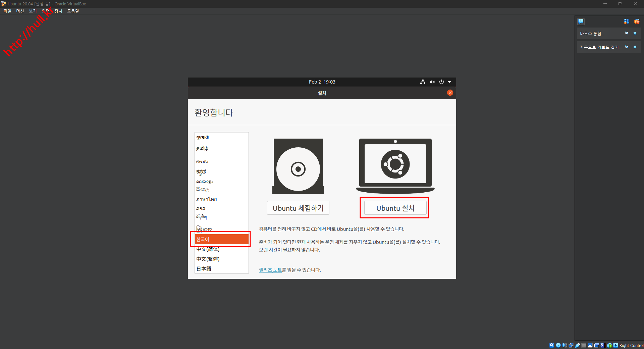
Task: Click the Ubuntu 체험하기 button
Action: pos(298,208)
